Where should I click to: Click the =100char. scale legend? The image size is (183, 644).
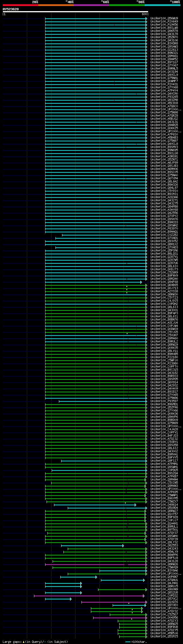click(x=136, y=642)
